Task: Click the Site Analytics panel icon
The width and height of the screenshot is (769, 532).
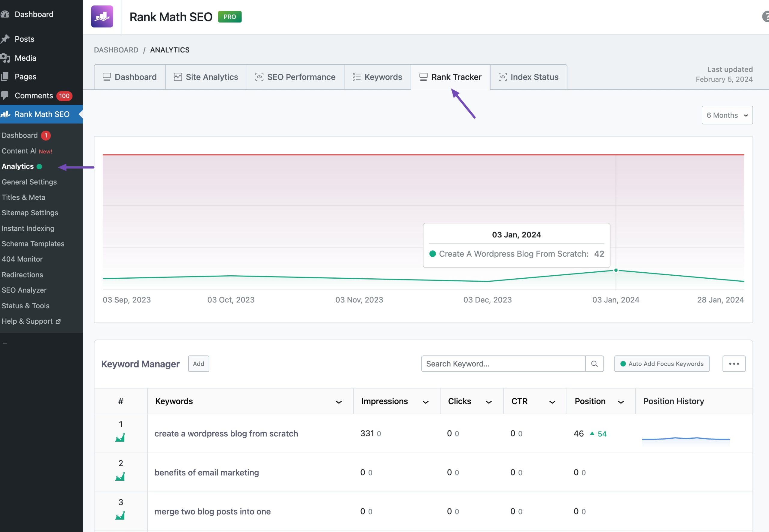Action: point(178,77)
